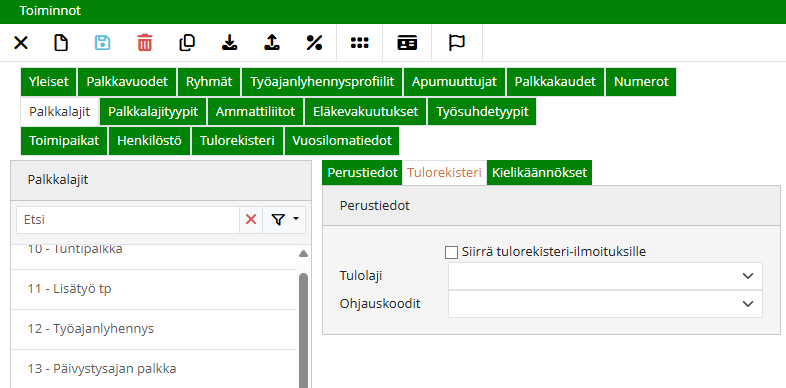
Task: Click the download/import arrow icon
Action: click(x=229, y=43)
